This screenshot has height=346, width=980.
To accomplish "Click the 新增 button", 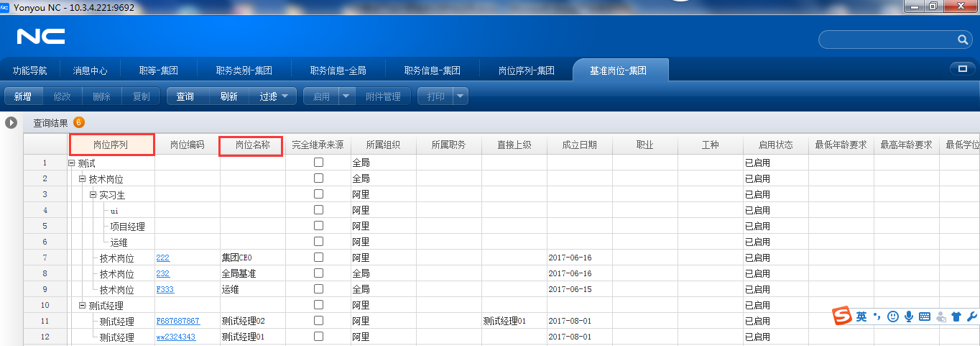I will [24, 96].
